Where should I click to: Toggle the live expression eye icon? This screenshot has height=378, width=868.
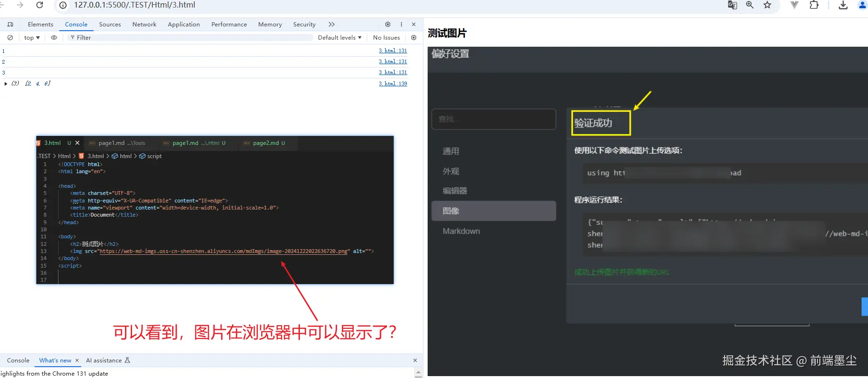54,38
